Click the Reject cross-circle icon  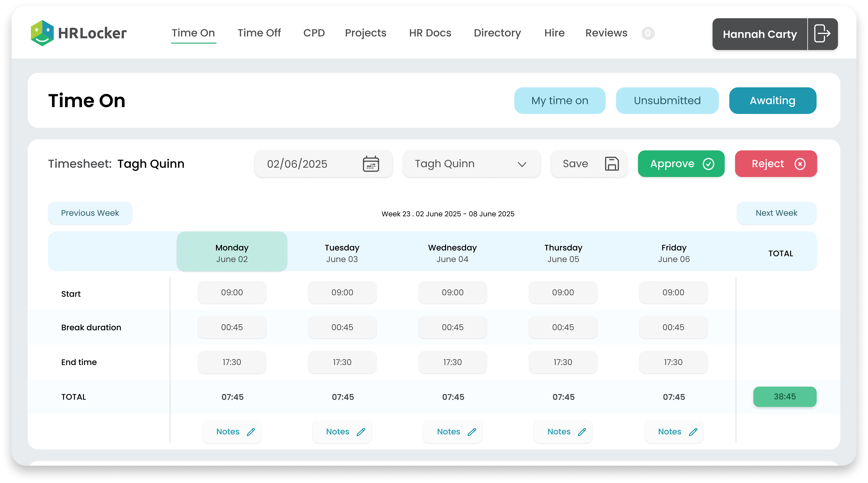pos(800,164)
